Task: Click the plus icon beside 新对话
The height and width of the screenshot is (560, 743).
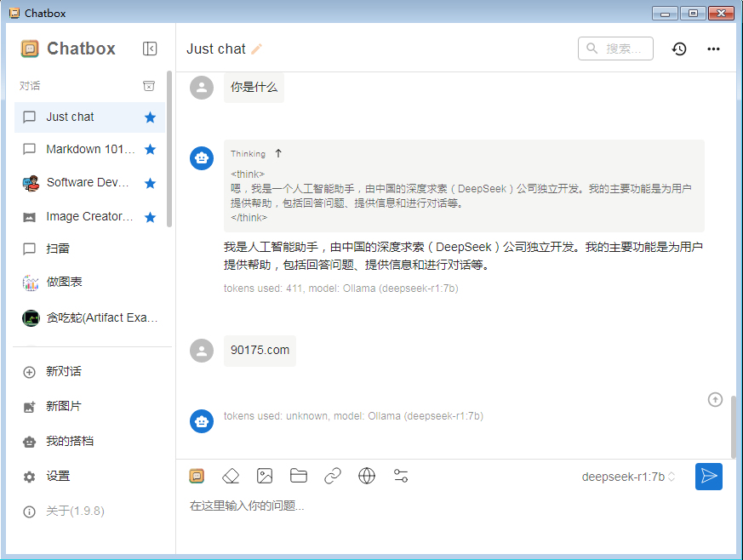Action: click(x=30, y=373)
